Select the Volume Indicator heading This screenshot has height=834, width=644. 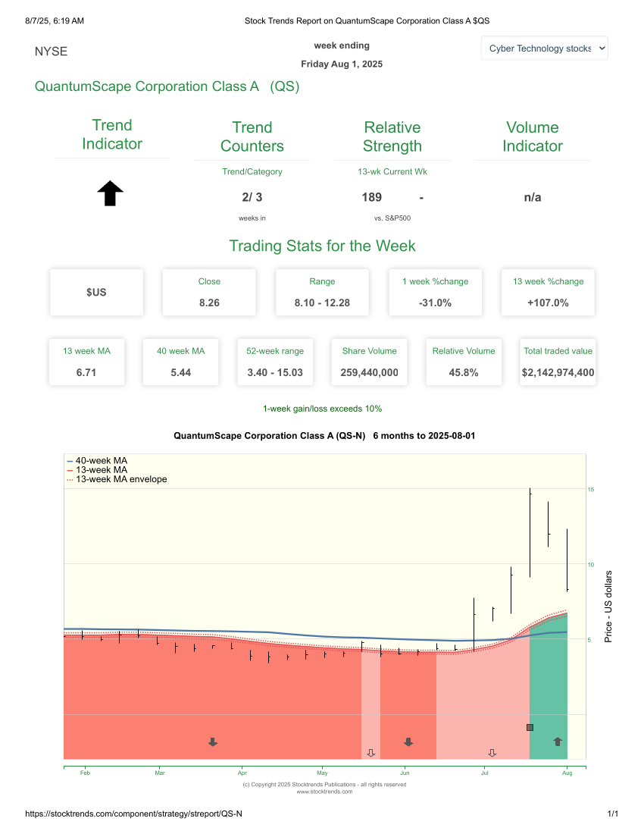click(533, 136)
